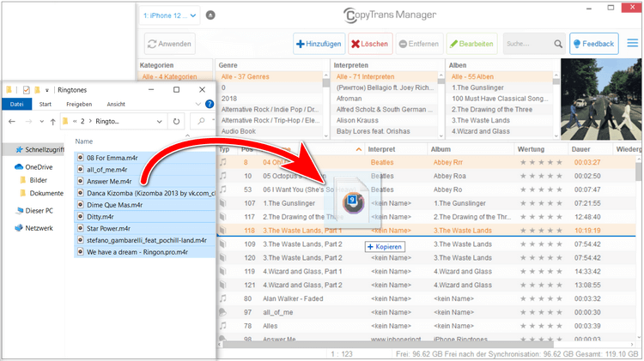Click the Entfernen button

click(x=419, y=44)
